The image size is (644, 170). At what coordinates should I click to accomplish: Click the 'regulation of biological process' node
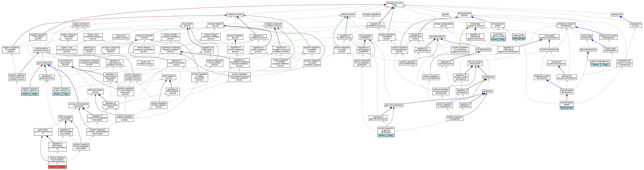point(376,25)
